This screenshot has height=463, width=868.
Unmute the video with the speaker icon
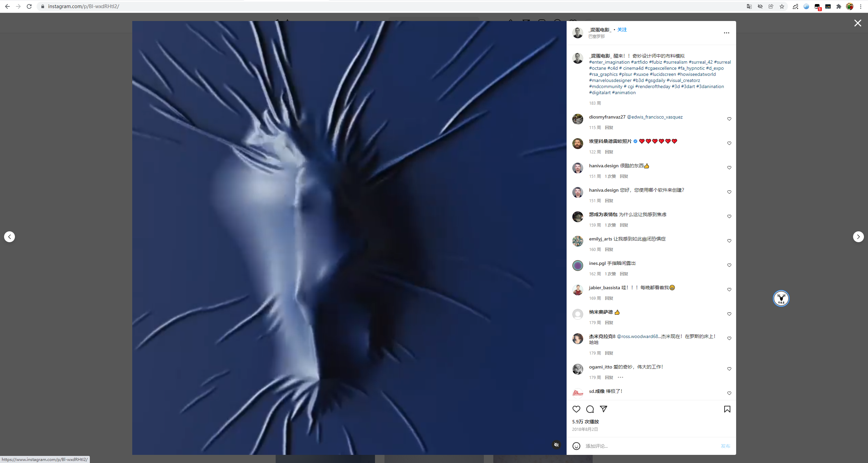pos(556,445)
